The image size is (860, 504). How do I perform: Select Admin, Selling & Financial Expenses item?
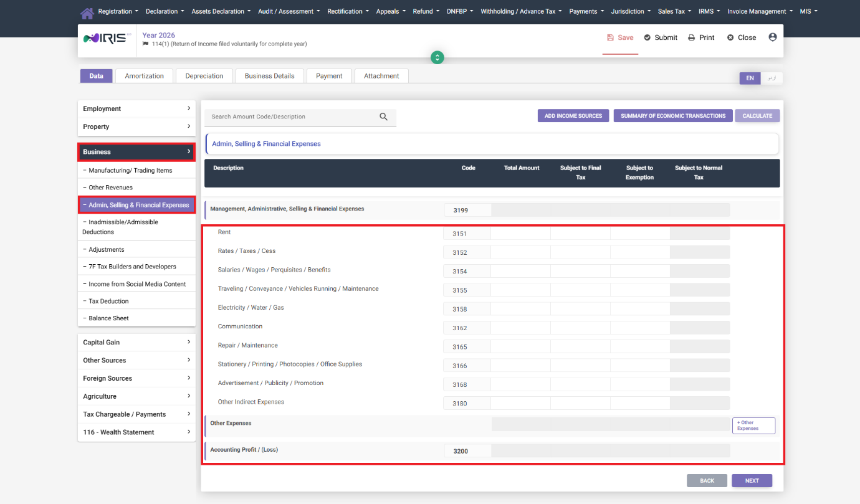tap(136, 205)
